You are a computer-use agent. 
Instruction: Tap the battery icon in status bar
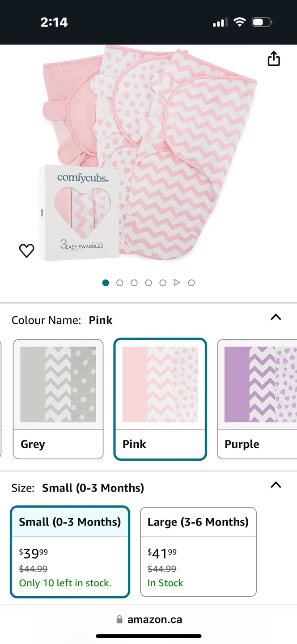click(262, 22)
